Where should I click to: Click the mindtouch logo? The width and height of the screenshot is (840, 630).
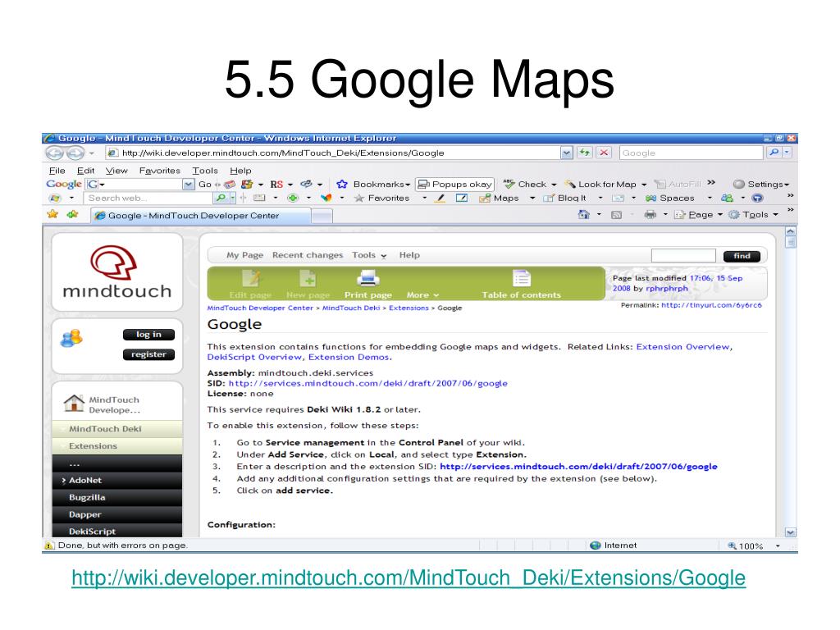pyautogui.click(x=116, y=272)
